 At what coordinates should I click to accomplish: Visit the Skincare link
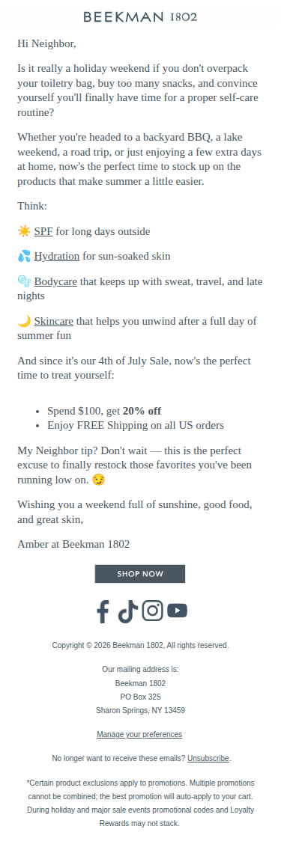pyautogui.click(x=54, y=321)
